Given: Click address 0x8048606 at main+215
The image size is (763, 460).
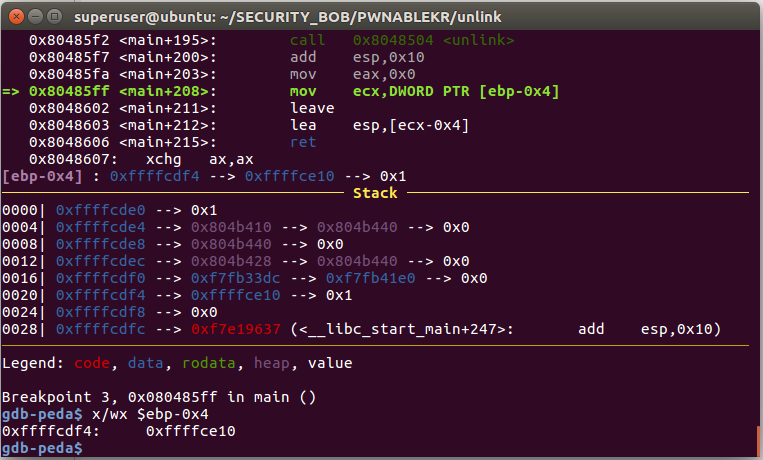Looking at the screenshot, I should pos(69,142).
